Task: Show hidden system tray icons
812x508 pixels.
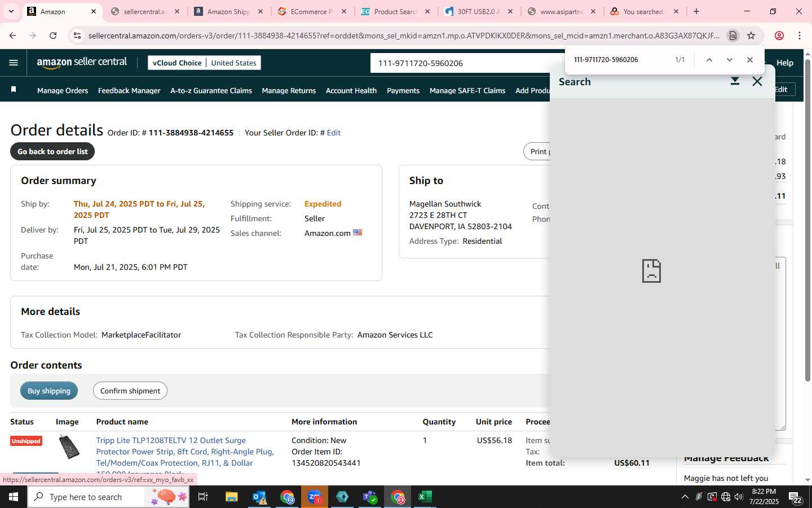Action: 685,497
